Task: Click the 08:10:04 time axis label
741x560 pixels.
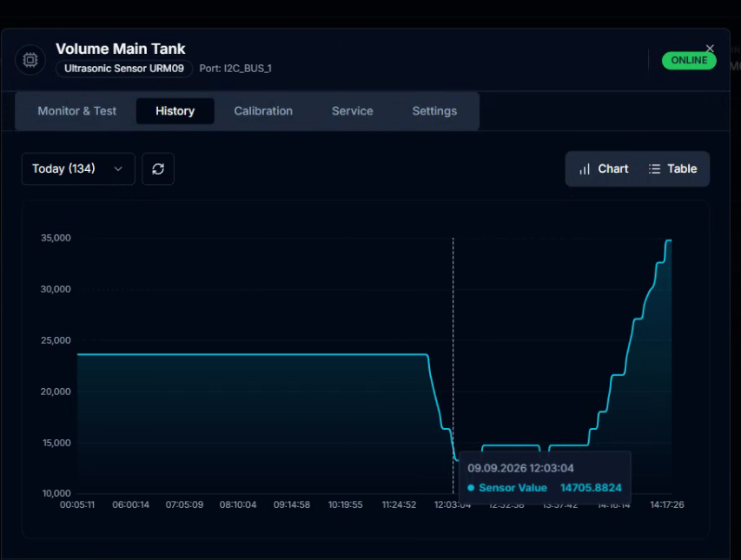Action: (238, 504)
